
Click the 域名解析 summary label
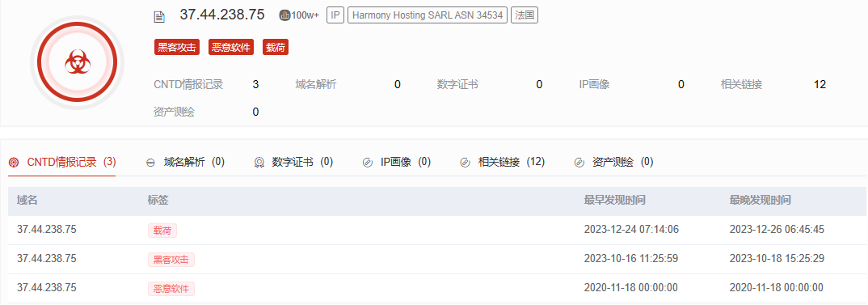click(x=315, y=84)
